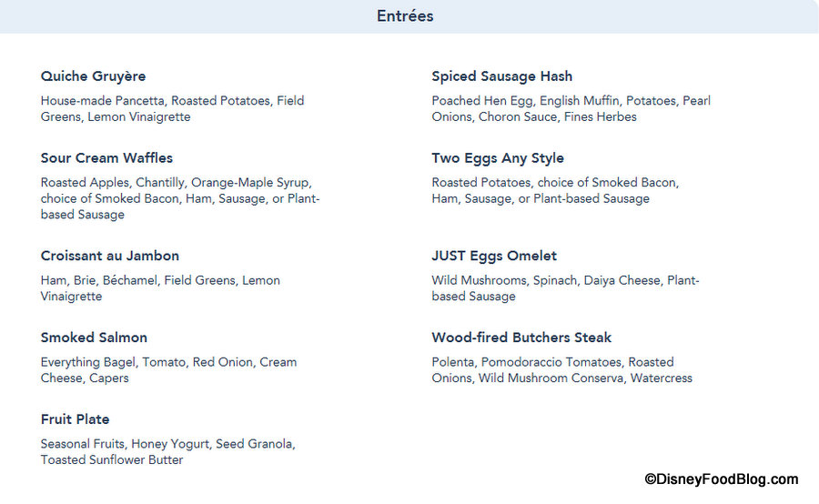Click the Two Eggs Roasted Potatoes description
Image resolution: width=819 pixels, height=504 pixels.
coord(555,190)
